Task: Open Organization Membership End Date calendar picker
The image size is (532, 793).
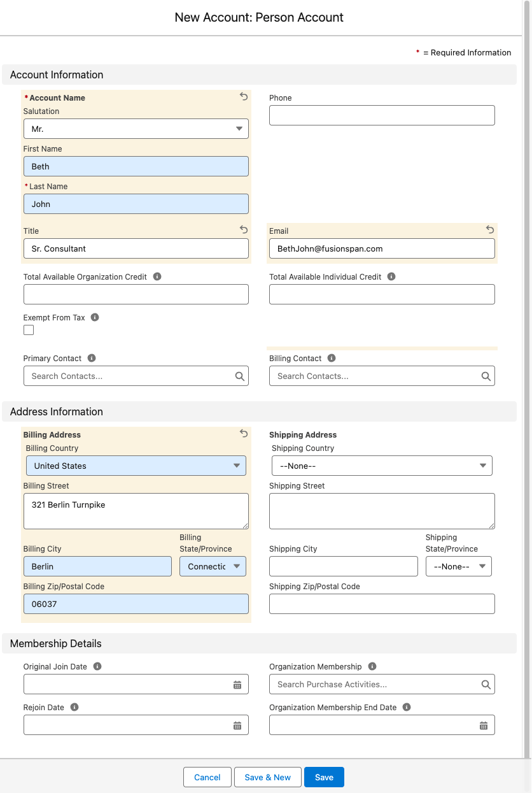Action: tap(484, 725)
